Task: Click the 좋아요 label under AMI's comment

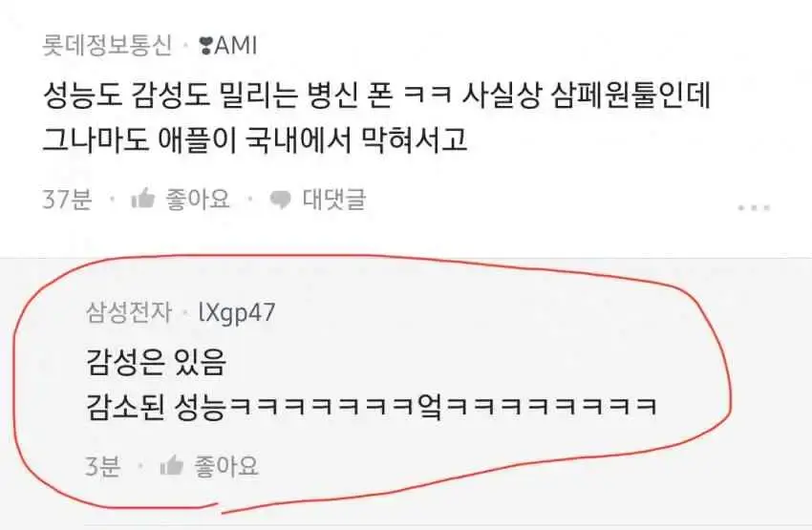Action: click(198, 200)
